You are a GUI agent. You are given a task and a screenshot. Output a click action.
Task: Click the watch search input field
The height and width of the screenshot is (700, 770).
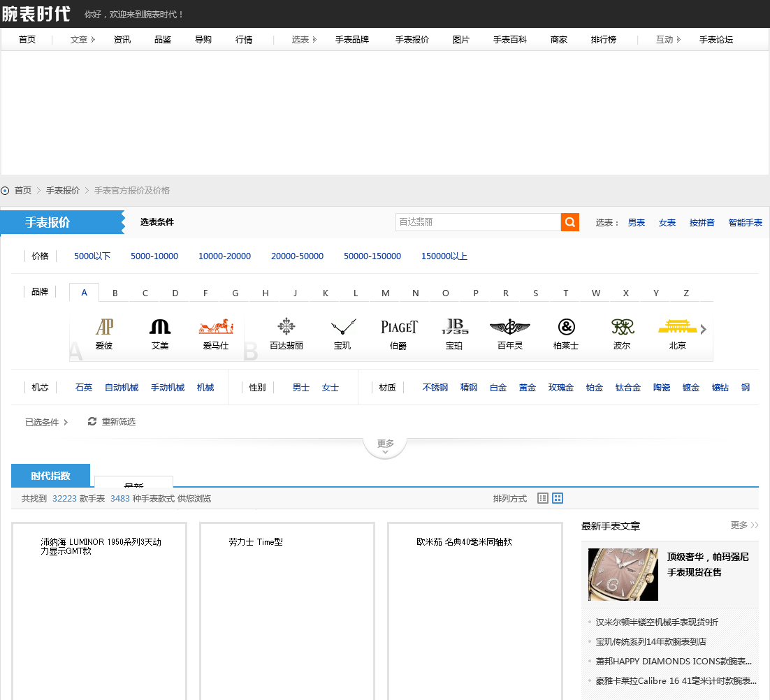coord(478,222)
